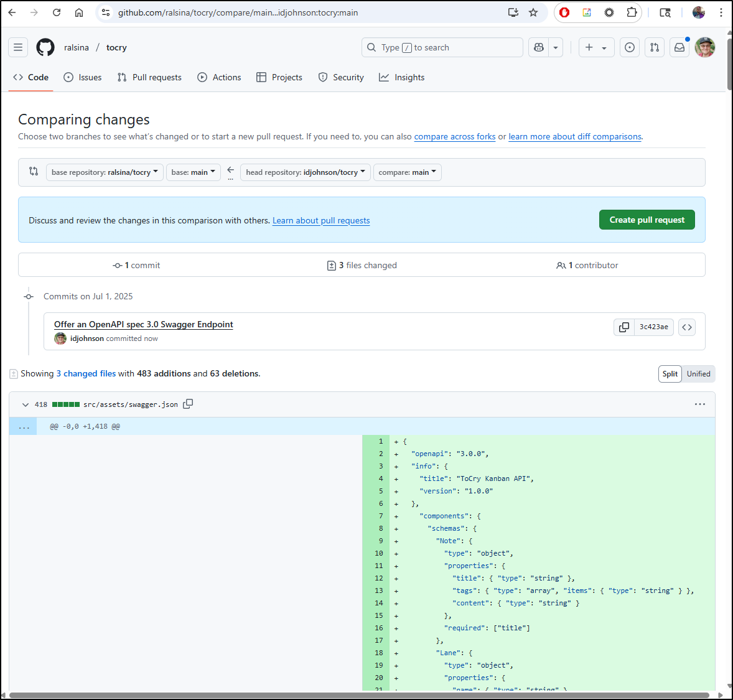733x700 pixels.
Task: Click the Type / to search field
Action: point(442,47)
